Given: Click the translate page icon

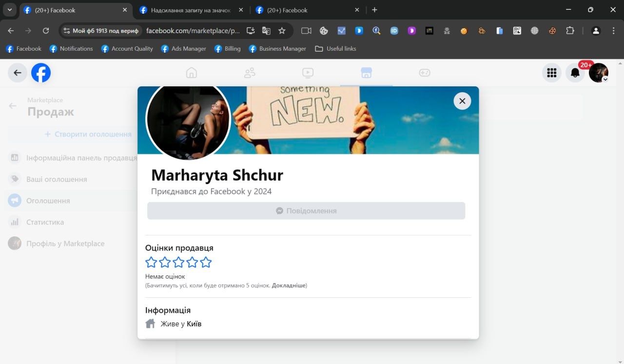Looking at the screenshot, I should point(266,31).
